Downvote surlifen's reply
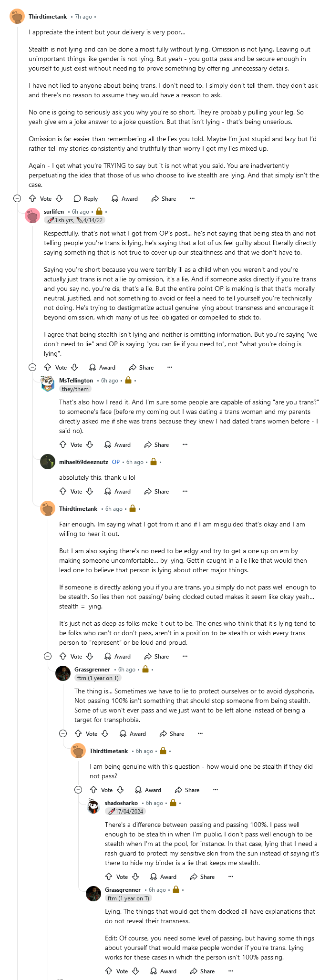 pyautogui.click(x=74, y=368)
